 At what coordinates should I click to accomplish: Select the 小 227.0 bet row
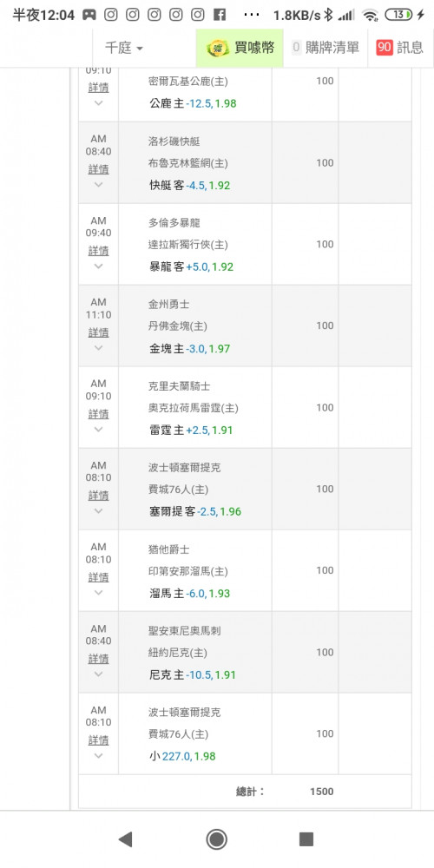[245, 733]
